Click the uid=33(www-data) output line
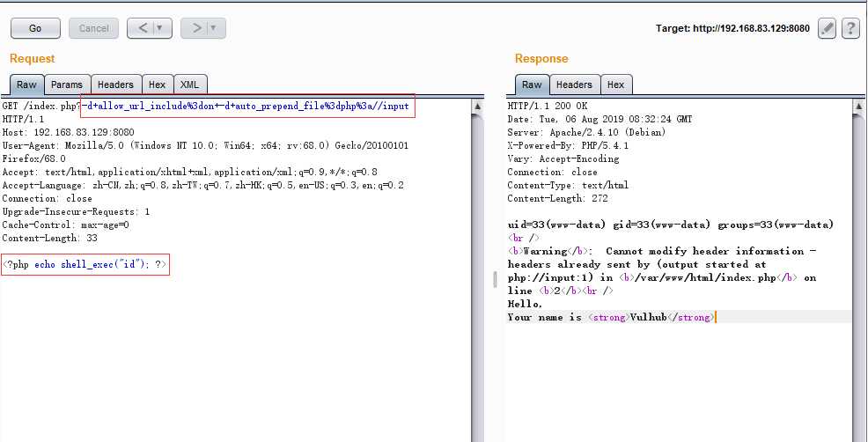868x442 pixels. pos(671,225)
